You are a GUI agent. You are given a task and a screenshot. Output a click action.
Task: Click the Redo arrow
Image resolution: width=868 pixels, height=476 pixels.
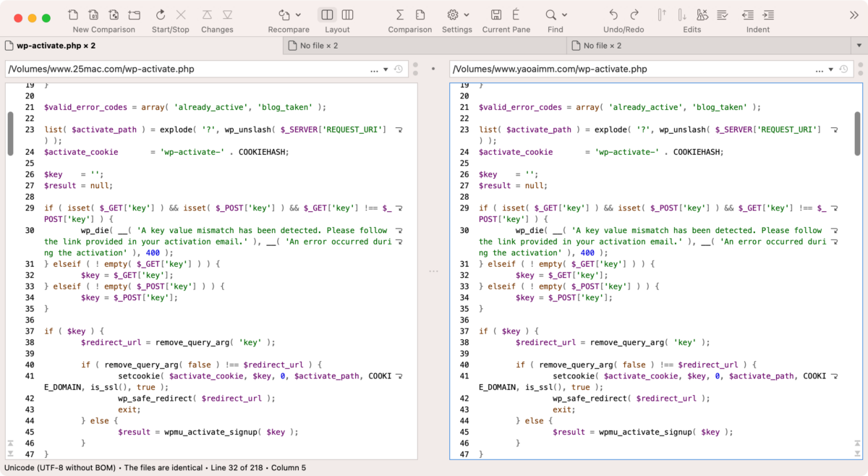point(634,14)
